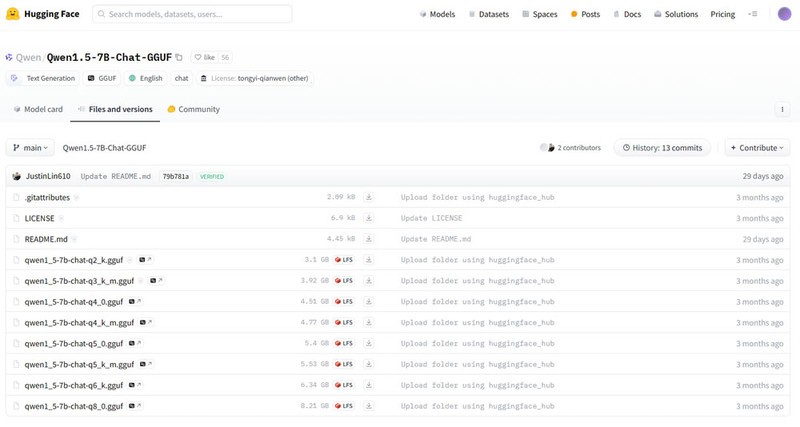This screenshot has width=800, height=427.
Task: Go to Datasets page
Action: click(489, 14)
